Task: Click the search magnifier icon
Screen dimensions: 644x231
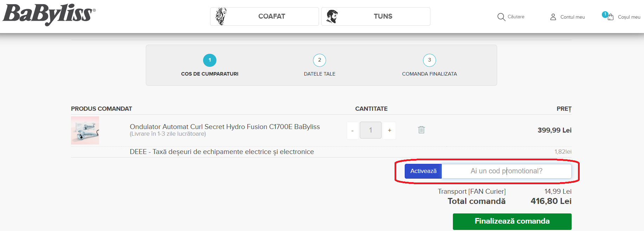Action: tap(501, 17)
